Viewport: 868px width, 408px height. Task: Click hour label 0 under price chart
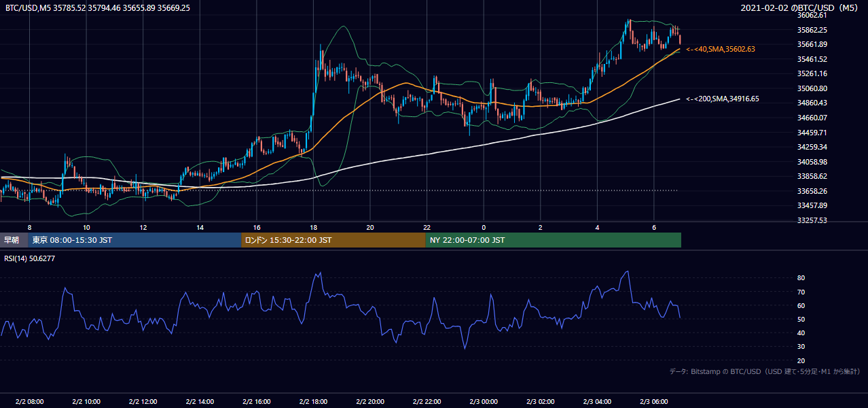[484, 227]
